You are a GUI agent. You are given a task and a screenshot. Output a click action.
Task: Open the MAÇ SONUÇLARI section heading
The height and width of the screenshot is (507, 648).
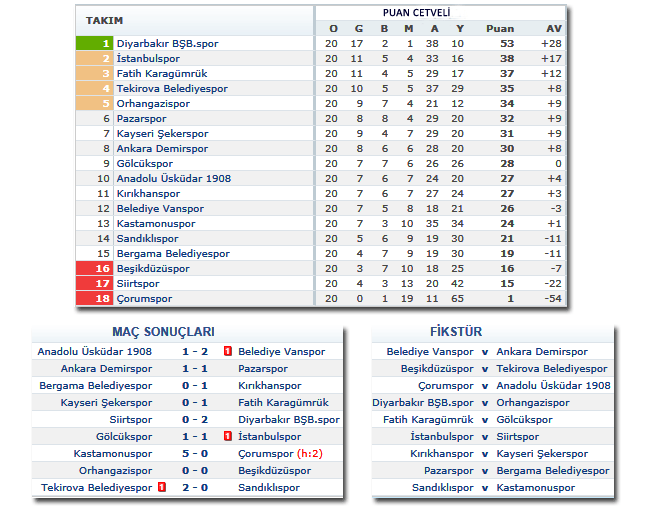[x=163, y=331]
